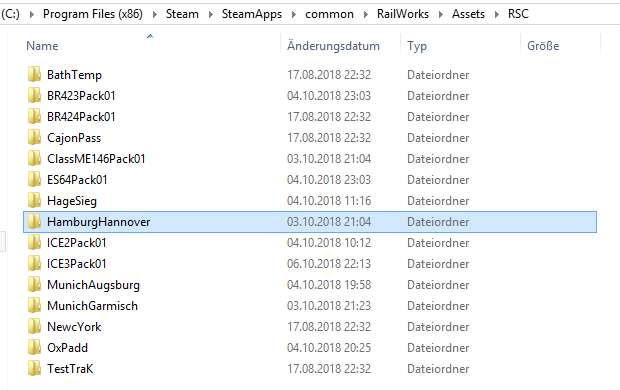Sort by the Name column header
620x390 pixels.
tap(42, 46)
